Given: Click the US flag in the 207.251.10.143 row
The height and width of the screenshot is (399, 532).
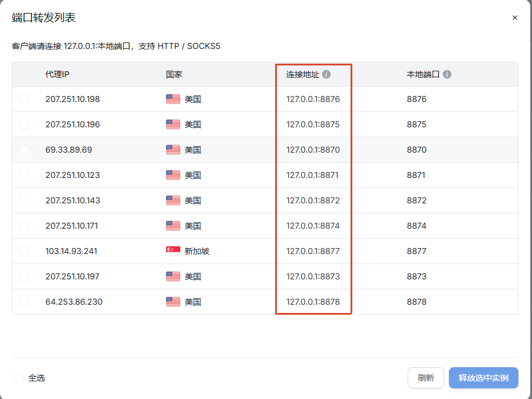Looking at the screenshot, I should click(x=173, y=200).
